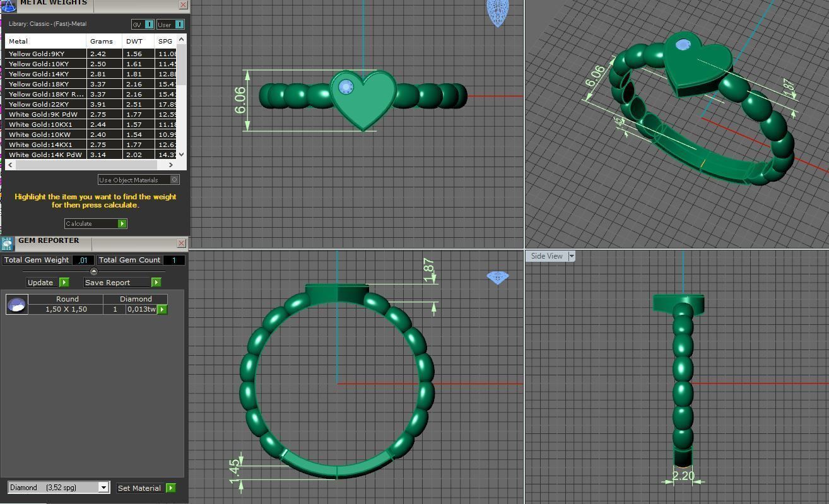
Task: Click the 0,013tw gem weight cell
Action: (141, 309)
